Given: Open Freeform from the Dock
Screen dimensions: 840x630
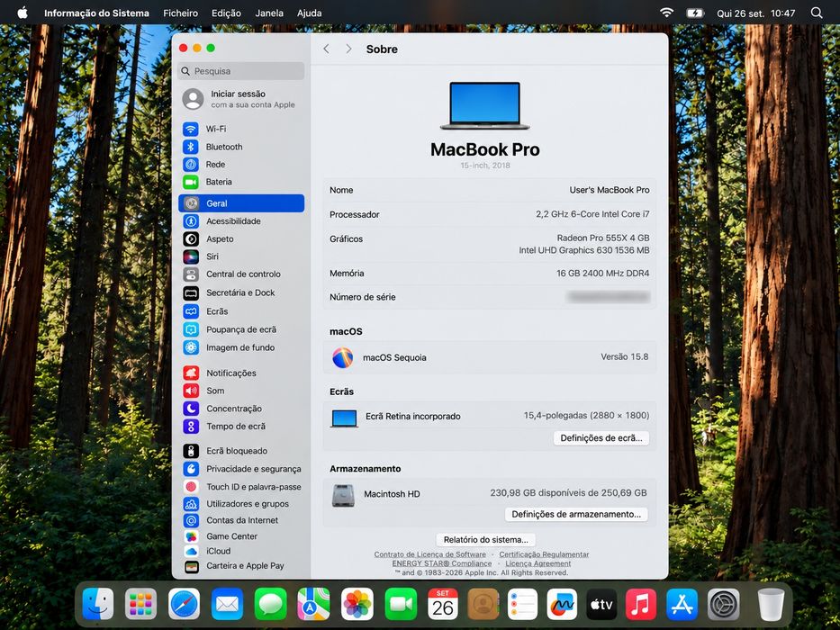Looking at the screenshot, I should [x=562, y=604].
